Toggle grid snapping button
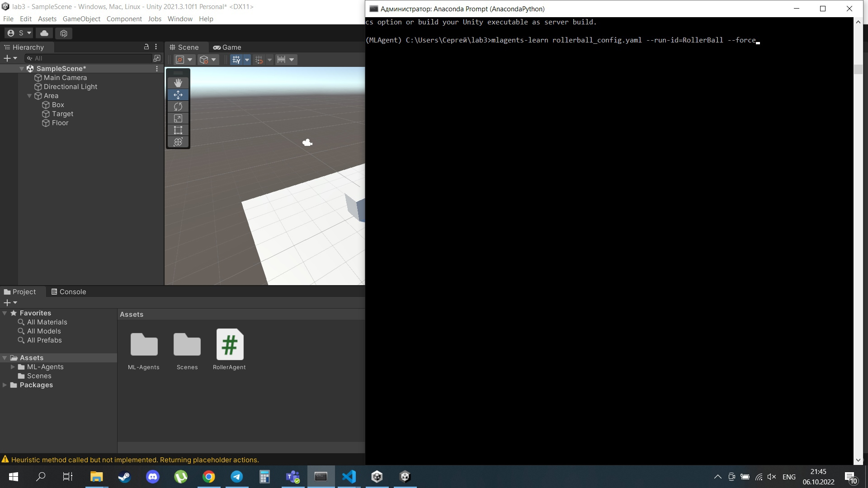This screenshot has width=868, height=488. (x=259, y=60)
